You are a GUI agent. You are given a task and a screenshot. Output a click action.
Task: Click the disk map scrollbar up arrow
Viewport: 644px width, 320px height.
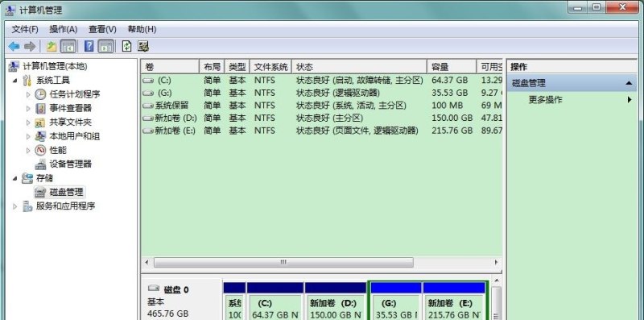pyautogui.click(x=496, y=281)
